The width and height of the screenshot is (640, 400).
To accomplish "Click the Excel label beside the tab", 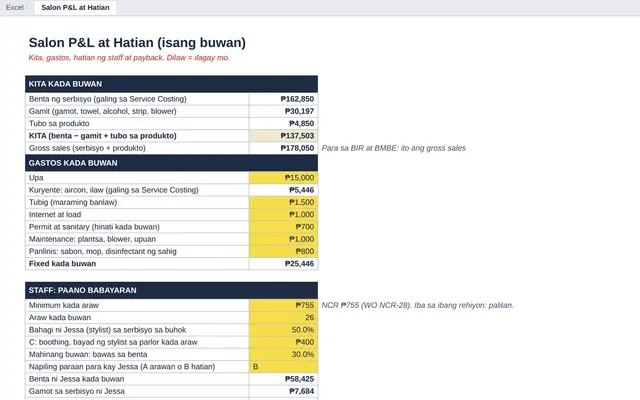I will 15,7.
